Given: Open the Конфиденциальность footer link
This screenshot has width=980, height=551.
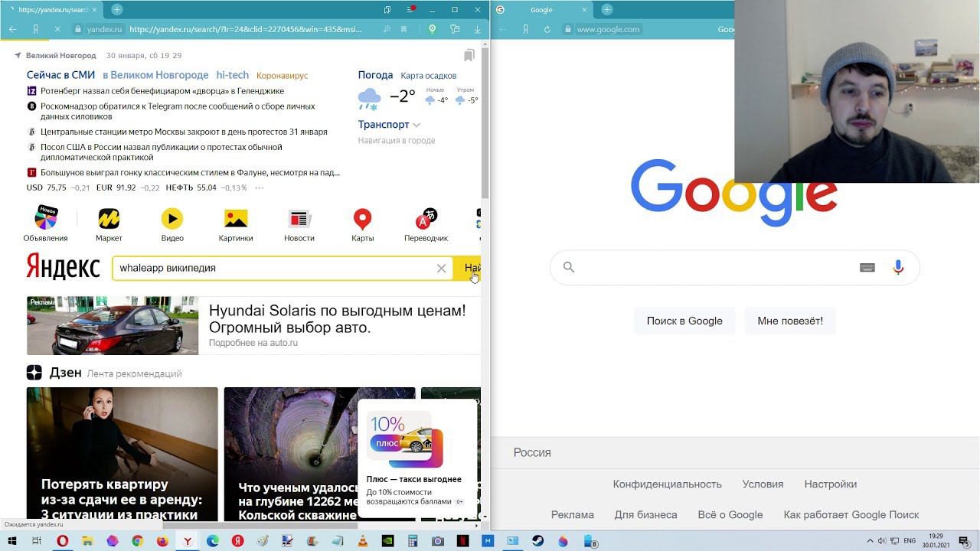Looking at the screenshot, I should (667, 484).
